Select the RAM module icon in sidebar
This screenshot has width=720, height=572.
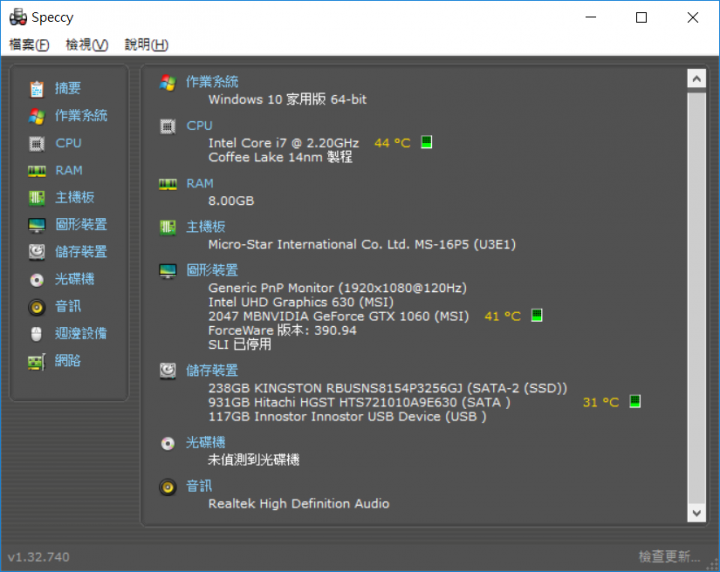point(37,171)
